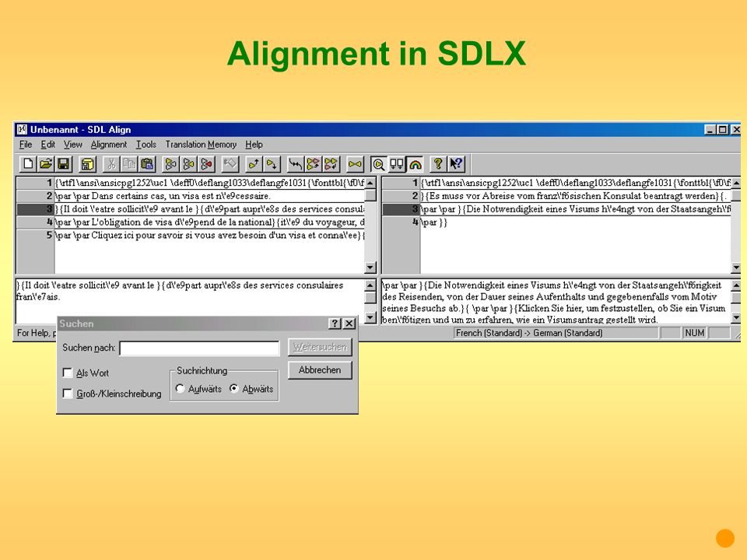Click the wavy arrow disconnect icon

tap(296, 164)
